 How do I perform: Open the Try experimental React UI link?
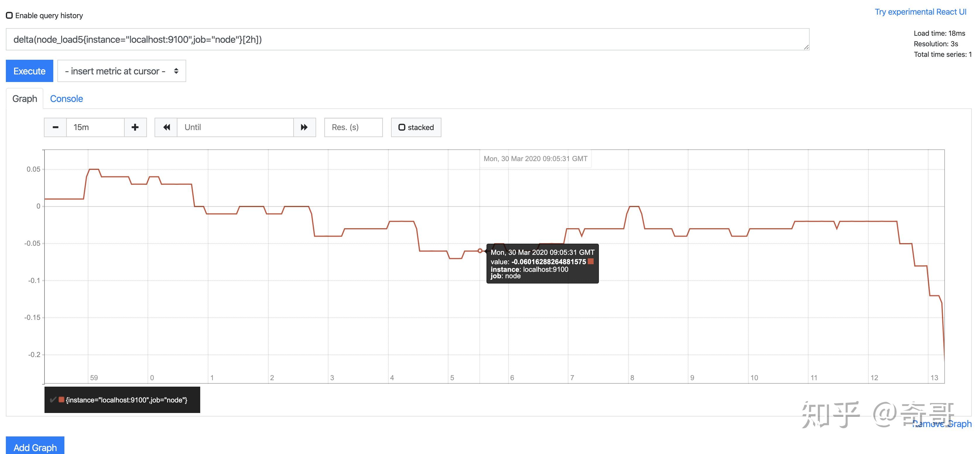tap(920, 12)
